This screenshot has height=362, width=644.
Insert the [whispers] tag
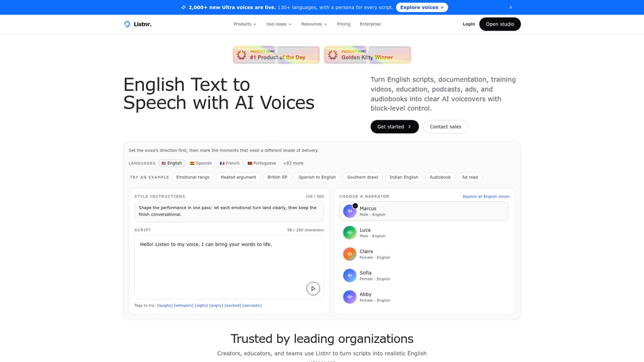click(184, 306)
